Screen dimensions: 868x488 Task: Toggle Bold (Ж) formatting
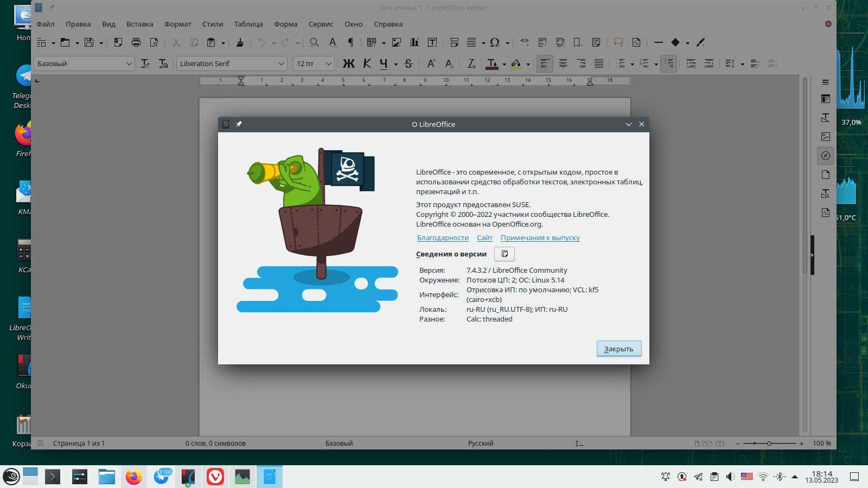(x=348, y=63)
